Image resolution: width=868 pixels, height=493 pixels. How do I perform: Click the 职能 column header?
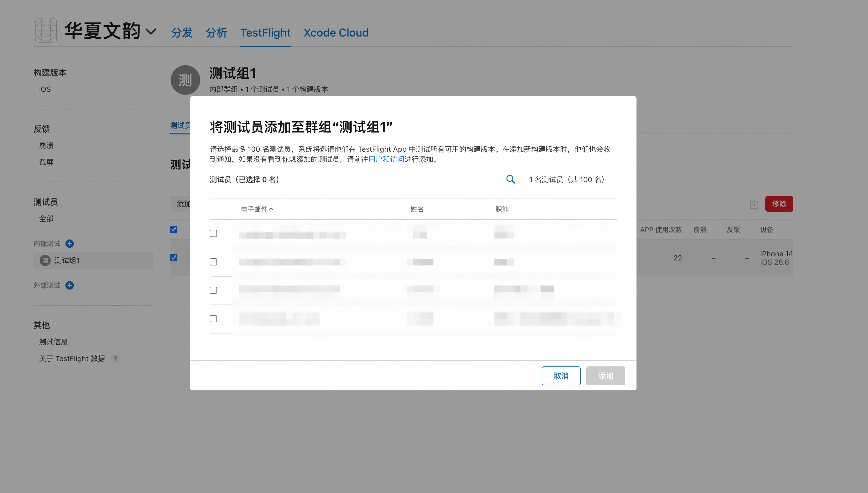coord(501,209)
